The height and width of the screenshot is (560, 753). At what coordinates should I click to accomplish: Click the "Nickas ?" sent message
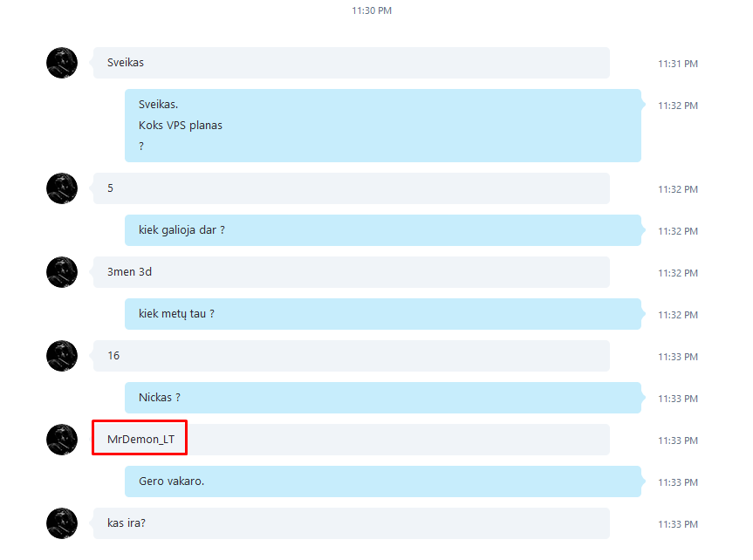point(383,398)
